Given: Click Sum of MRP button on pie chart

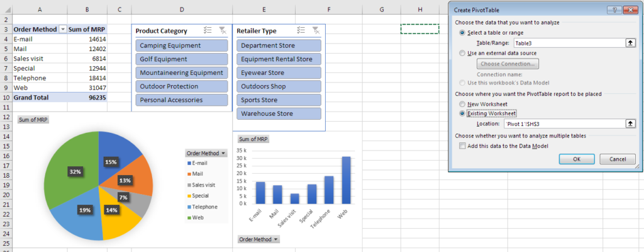Looking at the screenshot, I should 33,120.
